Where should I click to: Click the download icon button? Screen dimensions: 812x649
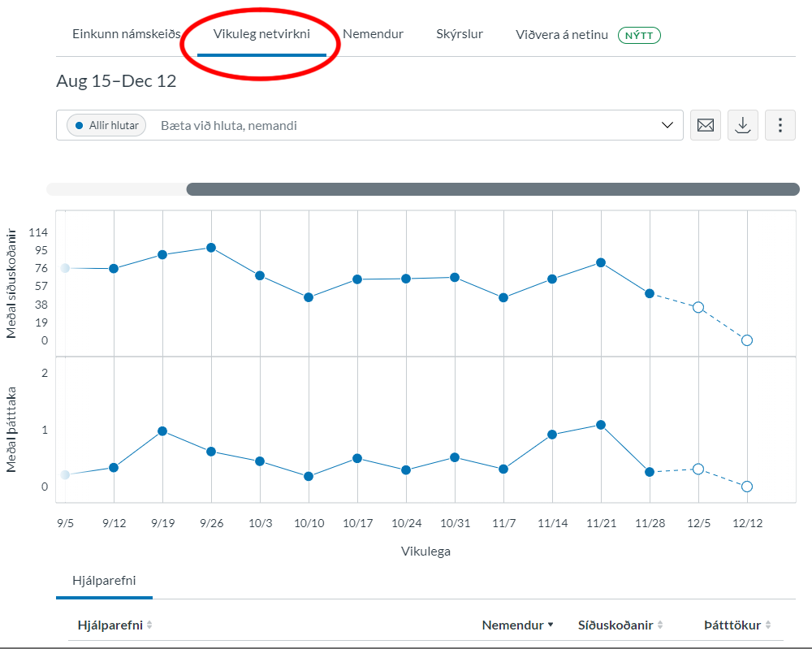click(x=743, y=125)
